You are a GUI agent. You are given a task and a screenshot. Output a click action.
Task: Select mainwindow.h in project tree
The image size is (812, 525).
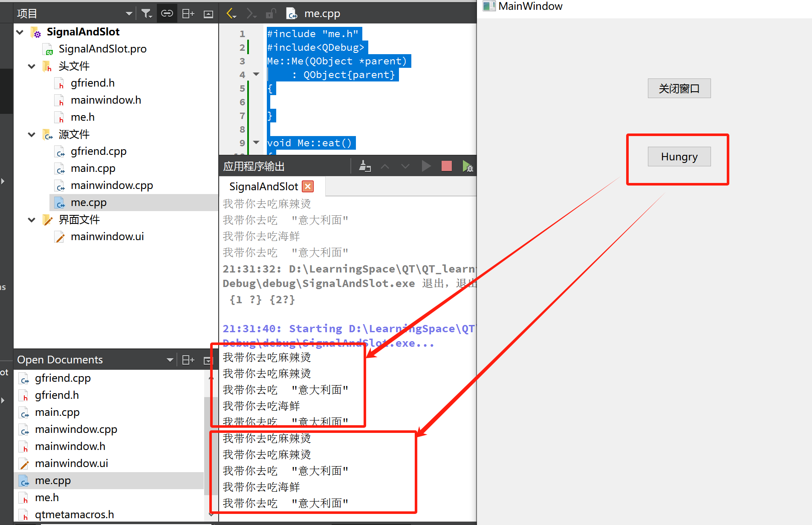pyautogui.click(x=106, y=100)
